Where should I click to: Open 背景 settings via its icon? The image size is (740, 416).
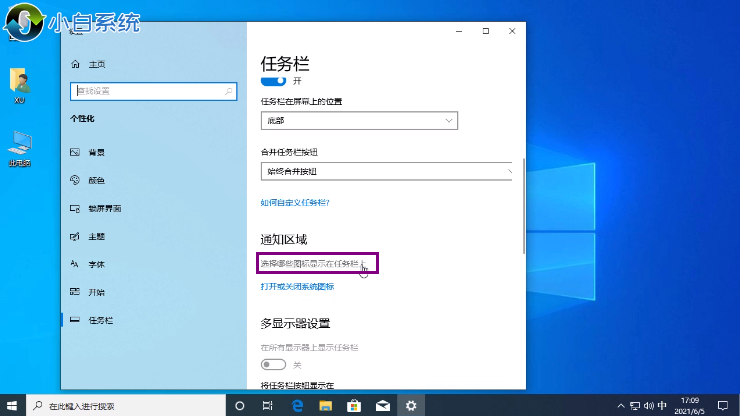click(75, 152)
